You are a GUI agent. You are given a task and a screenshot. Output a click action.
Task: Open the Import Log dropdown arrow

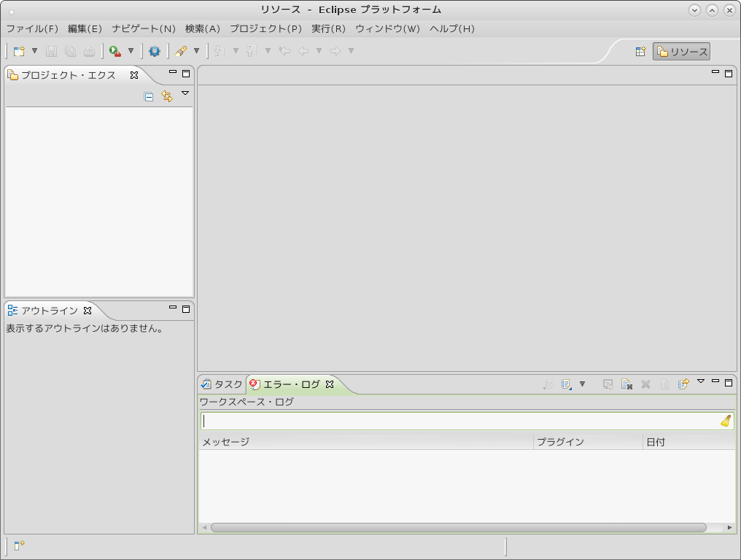[582, 384]
